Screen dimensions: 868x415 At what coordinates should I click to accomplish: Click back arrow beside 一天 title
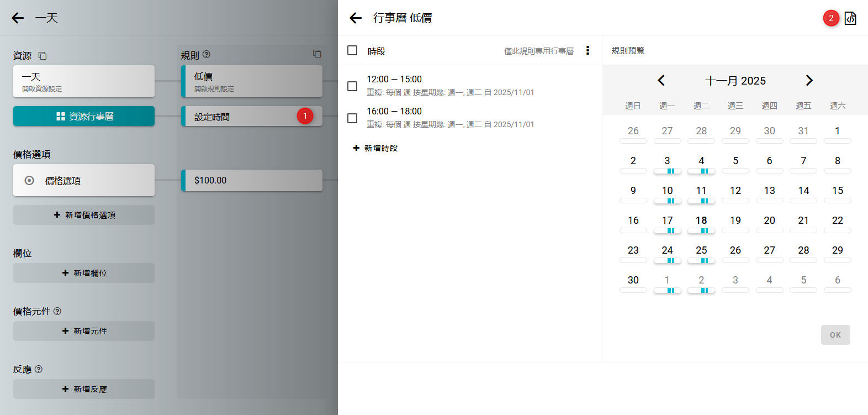(x=18, y=18)
